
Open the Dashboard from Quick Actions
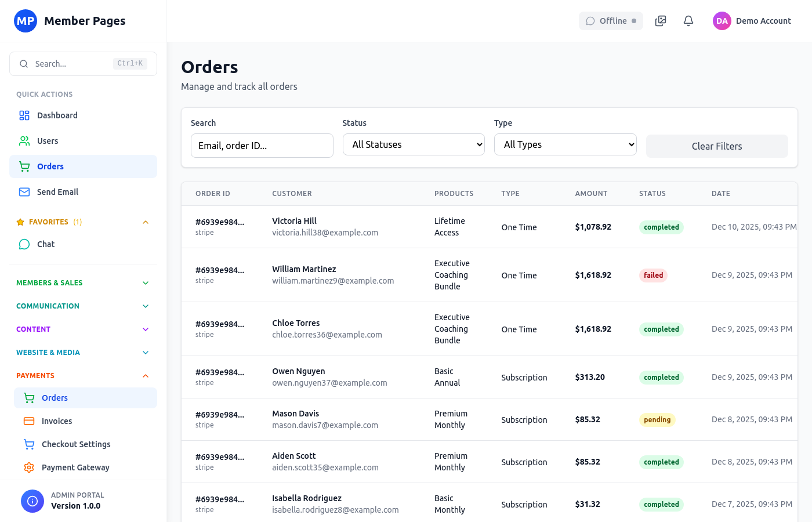(57, 115)
